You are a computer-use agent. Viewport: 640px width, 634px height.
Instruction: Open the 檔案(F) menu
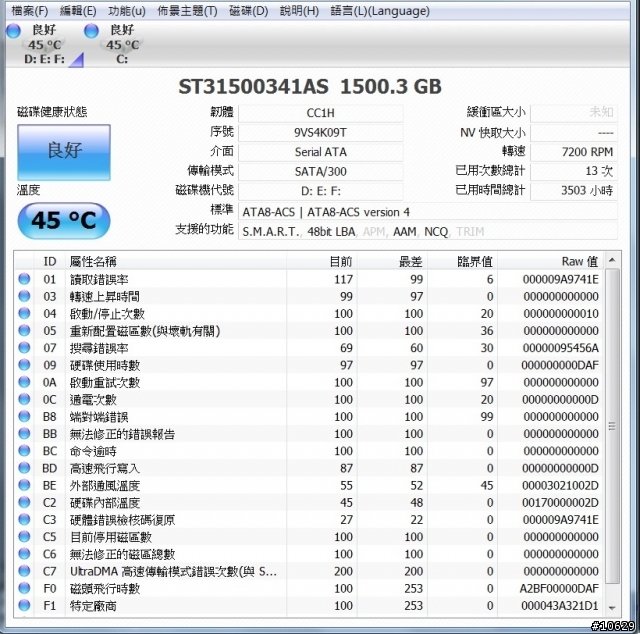click(x=29, y=11)
